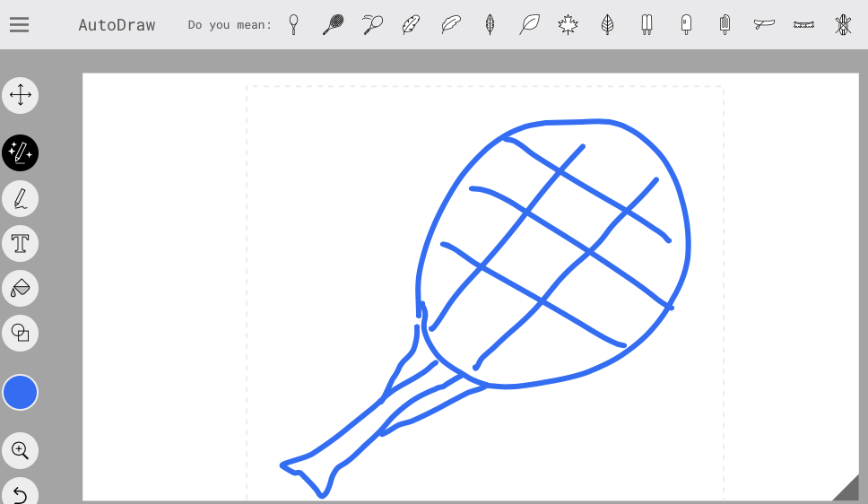Choose the ridged popsicle suggestion
This screenshot has height=504, width=868.
[725, 24]
